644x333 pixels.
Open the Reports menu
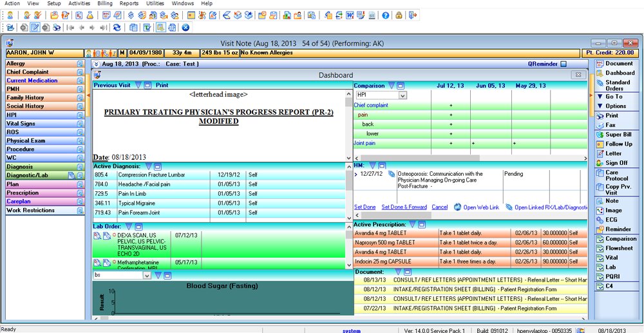(x=129, y=3)
